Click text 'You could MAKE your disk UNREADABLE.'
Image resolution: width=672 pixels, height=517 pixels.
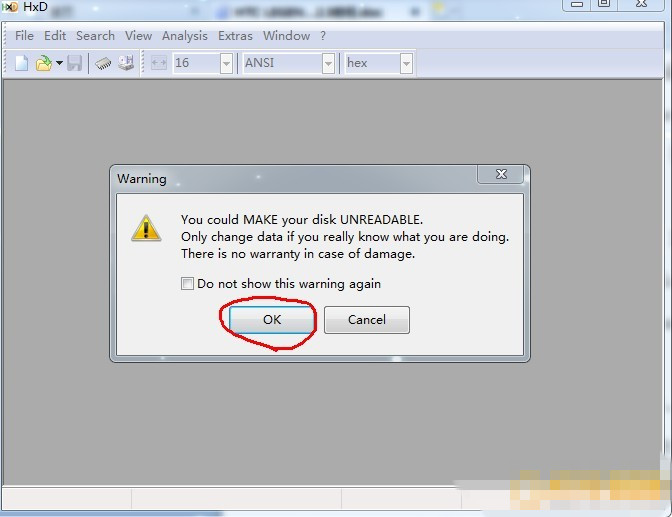302,220
